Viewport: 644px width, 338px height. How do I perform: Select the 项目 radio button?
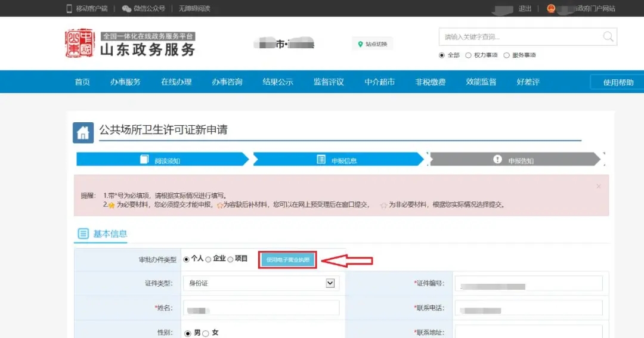(x=230, y=259)
